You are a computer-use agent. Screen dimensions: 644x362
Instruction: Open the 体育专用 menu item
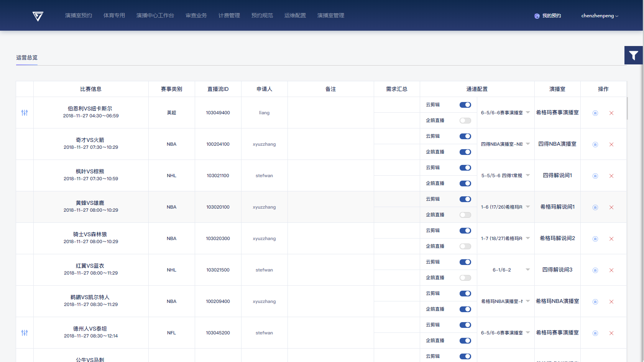tap(114, 15)
